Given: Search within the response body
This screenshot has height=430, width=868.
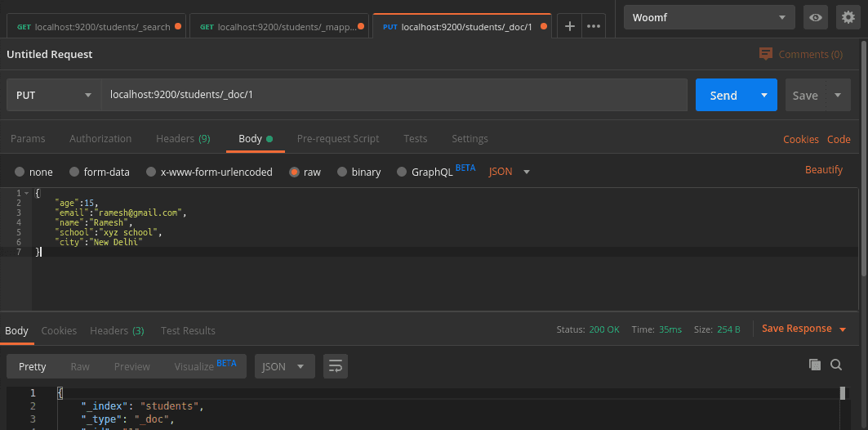Looking at the screenshot, I should (836, 365).
